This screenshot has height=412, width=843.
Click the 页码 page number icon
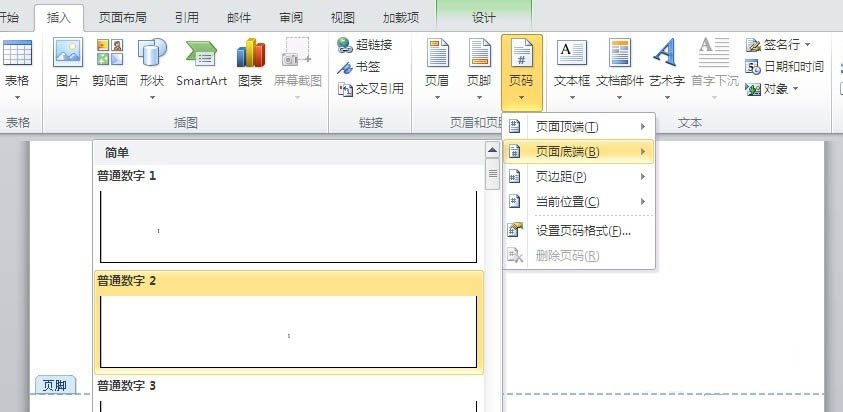[x=521, y=53]
